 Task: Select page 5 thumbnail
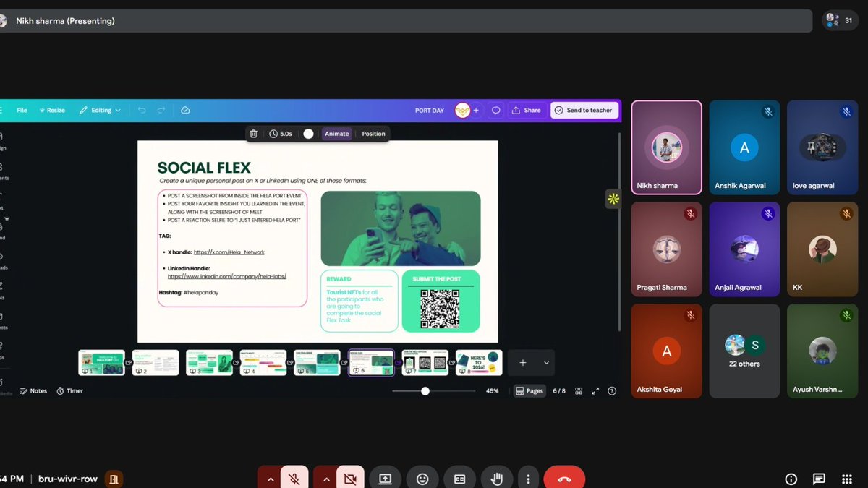click(317, 362)
